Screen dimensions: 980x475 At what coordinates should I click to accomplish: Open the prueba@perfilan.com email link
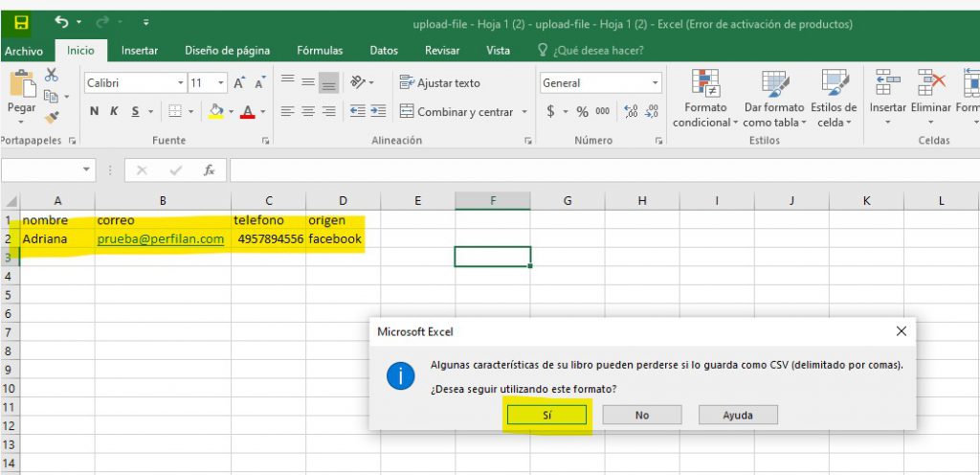pyautogui.click(x=161, y=238)
